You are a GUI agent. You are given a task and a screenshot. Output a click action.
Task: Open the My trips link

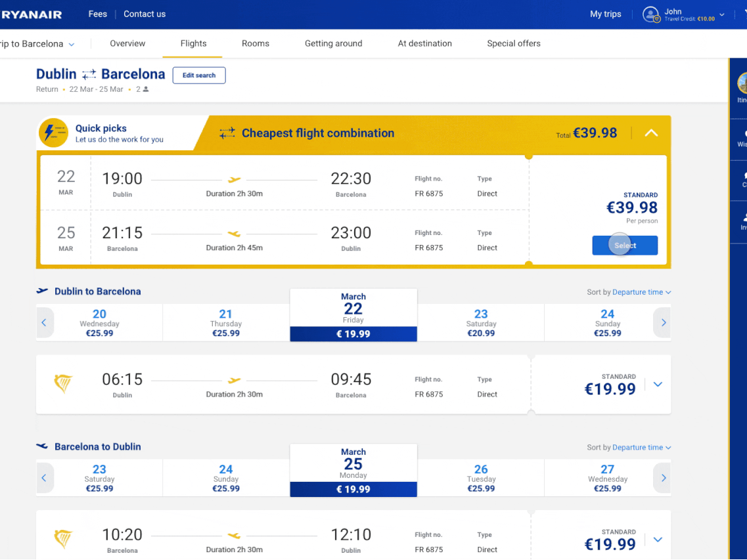605,14
